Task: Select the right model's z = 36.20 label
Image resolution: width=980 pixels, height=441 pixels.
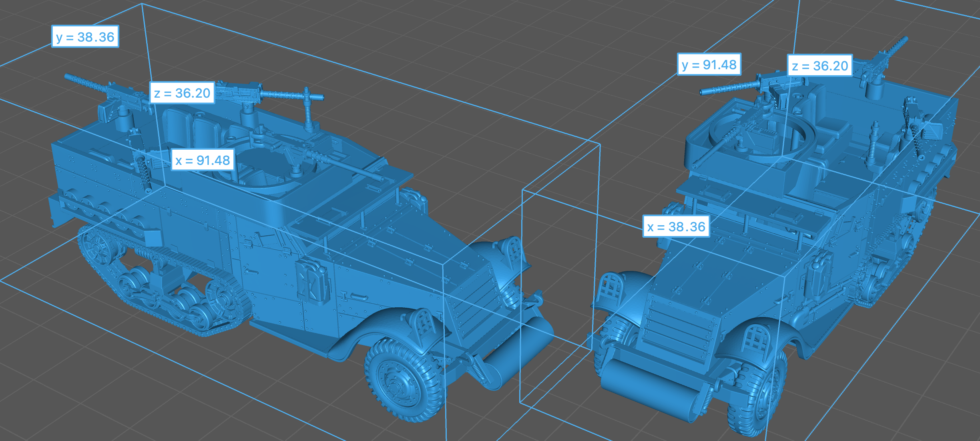Action: coord(820,66)
